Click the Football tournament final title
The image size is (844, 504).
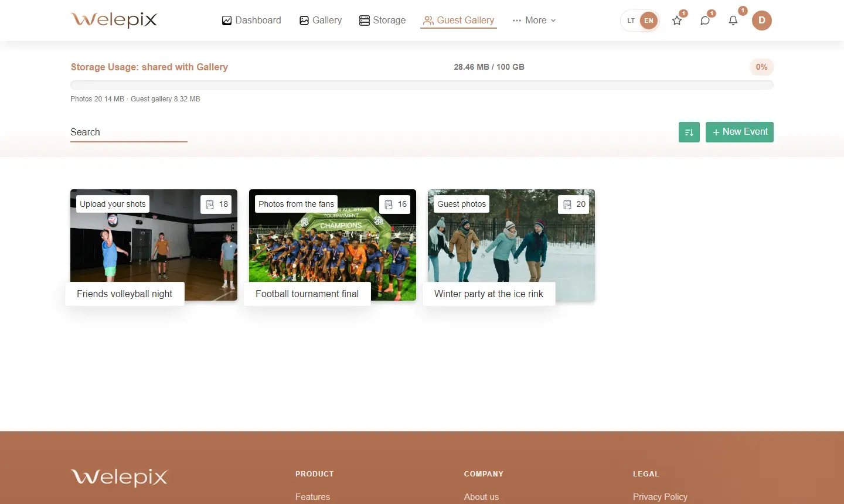[x=307, y=294]
